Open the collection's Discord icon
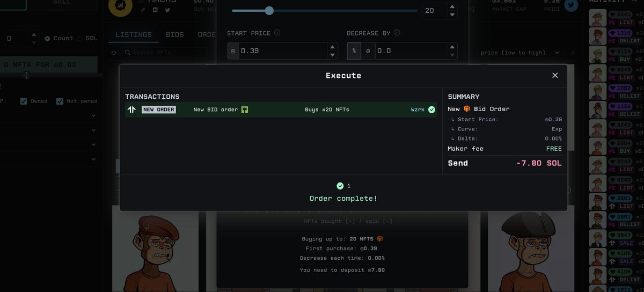The height and width of the screenshot is (292, 644). [x=155, y=10]
